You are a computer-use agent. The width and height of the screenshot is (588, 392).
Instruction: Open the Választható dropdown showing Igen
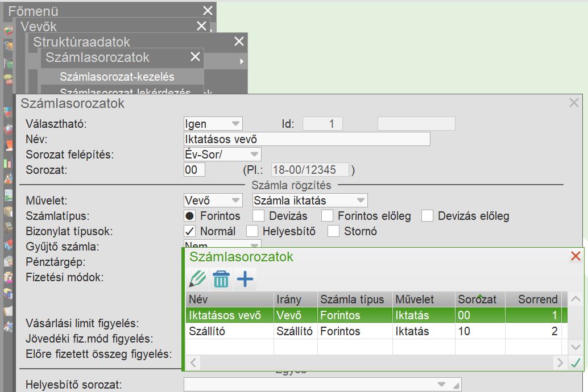[x=213, y=124]
